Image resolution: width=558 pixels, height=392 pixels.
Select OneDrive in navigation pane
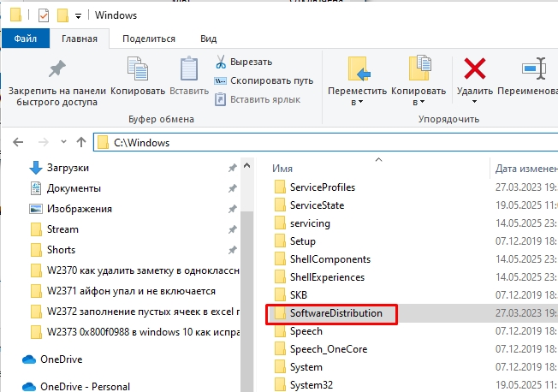click(x=52, y=359)
